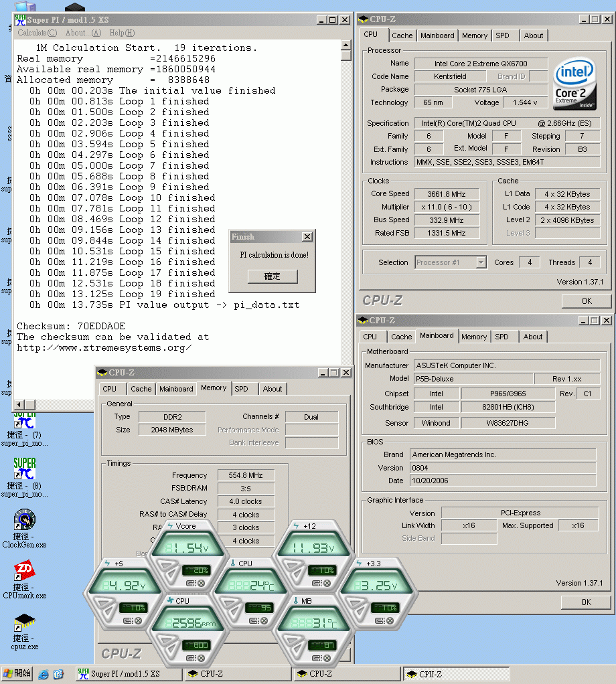Click the memory Frequency value 554.8 MHz
This screenshot has height=684, width=616.
pyautogui.click(x=246, y=475)
